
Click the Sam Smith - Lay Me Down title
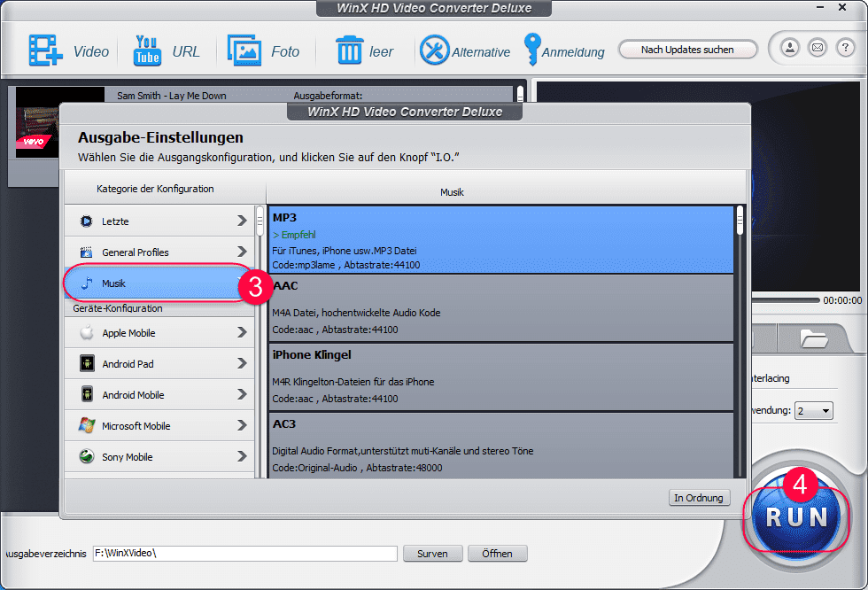(x=172, y=96)
